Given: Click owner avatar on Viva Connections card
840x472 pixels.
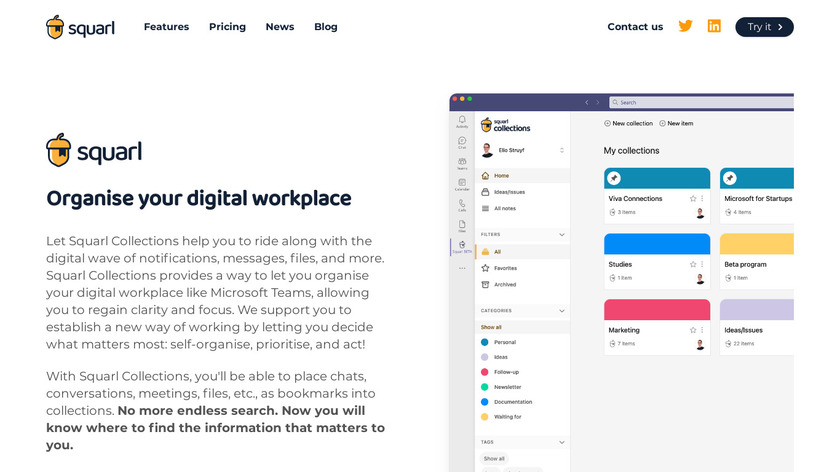Looking at the screenshot, I should tap(700, 213).
